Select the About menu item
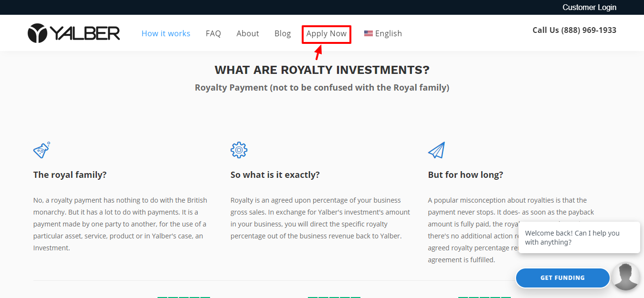The height and width of the screenshot is (298, 644). 247,33
